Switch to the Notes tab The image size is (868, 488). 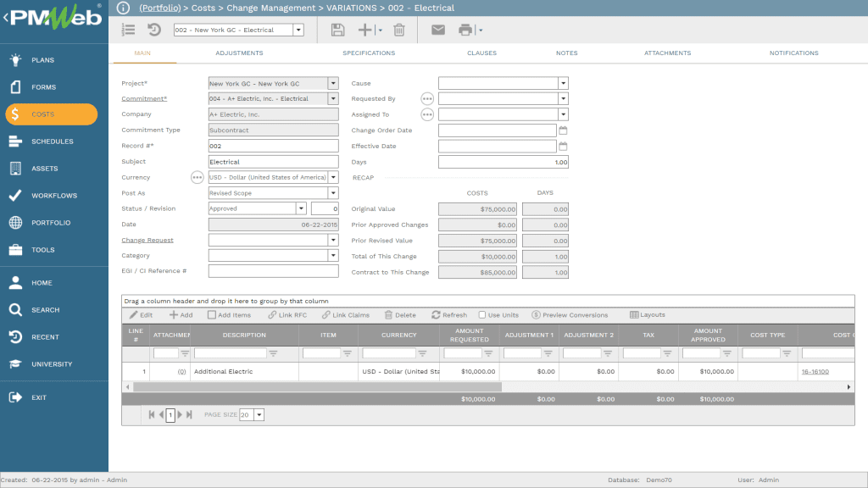(x=566, y=53)
